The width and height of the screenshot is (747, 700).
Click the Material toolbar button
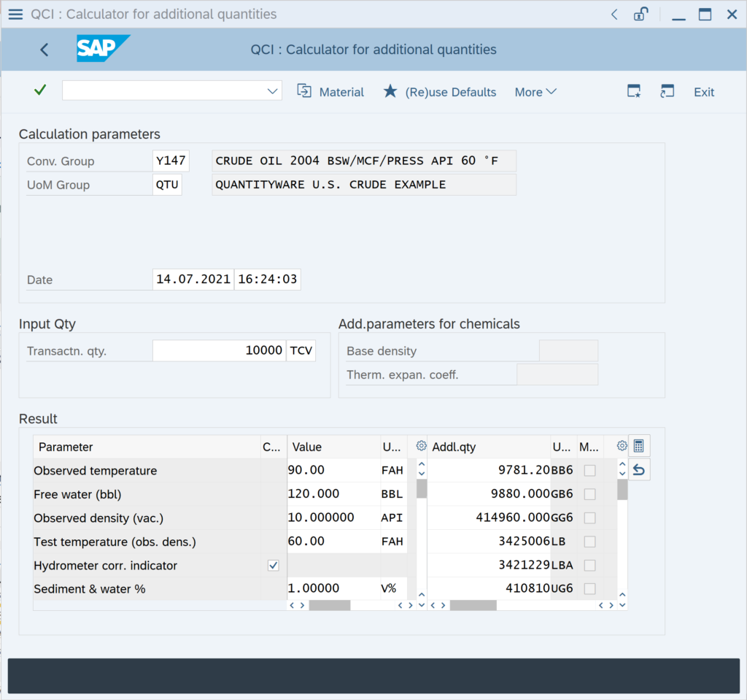pos(330,91)
